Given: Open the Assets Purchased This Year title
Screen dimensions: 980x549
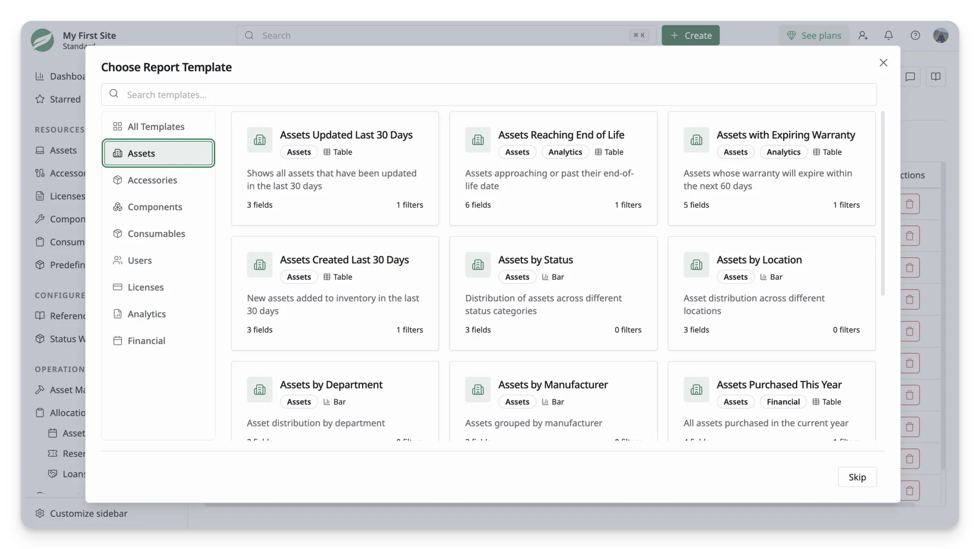Looking at the screenshot, I should (x=779, y=385).
